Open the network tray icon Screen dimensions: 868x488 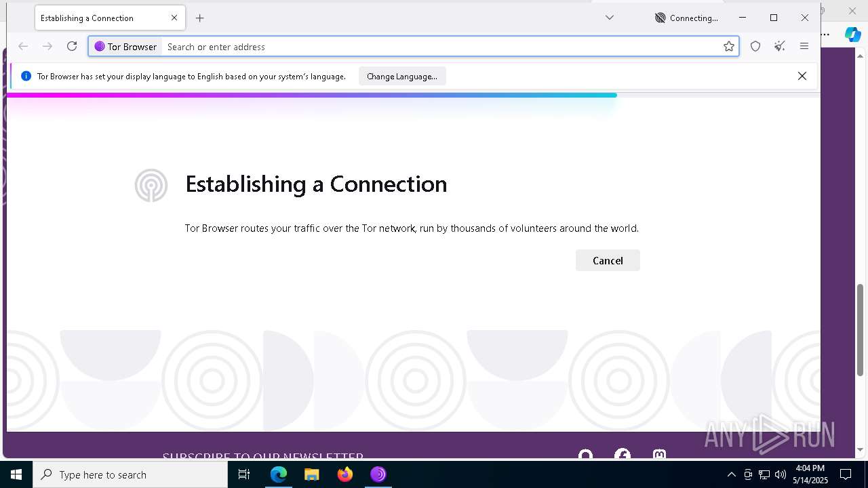(764, 474)
